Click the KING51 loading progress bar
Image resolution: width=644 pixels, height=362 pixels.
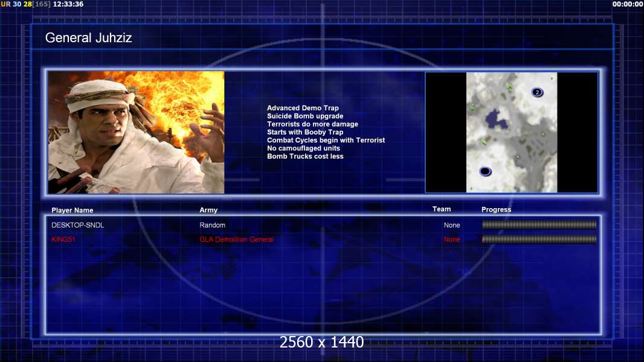click(539, 240)
